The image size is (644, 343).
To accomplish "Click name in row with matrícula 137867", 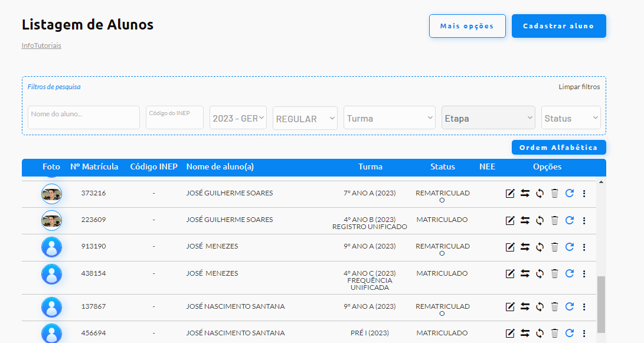I will [x=236, y=306].
